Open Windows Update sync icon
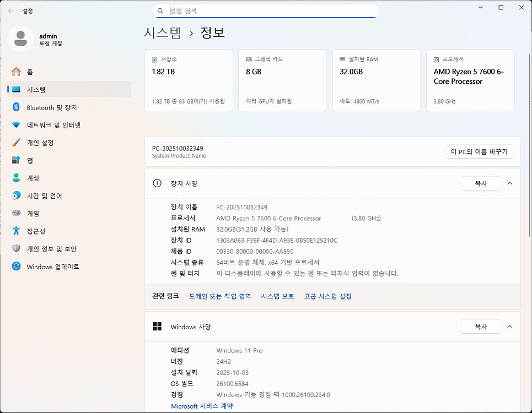The height and width of the screenshot is (413, 532). [16, 267]
